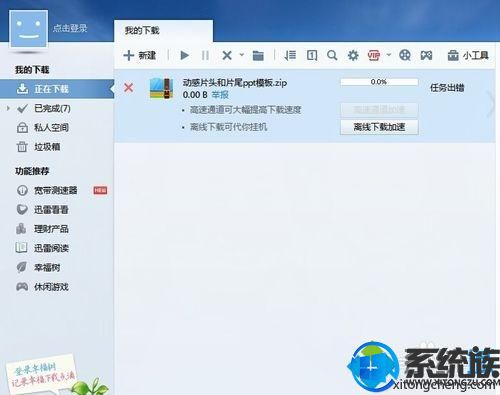This screenshot has width=500, height=395.
Task: Click the game controller icon in the toolbar
Action: tap(426, 55)
